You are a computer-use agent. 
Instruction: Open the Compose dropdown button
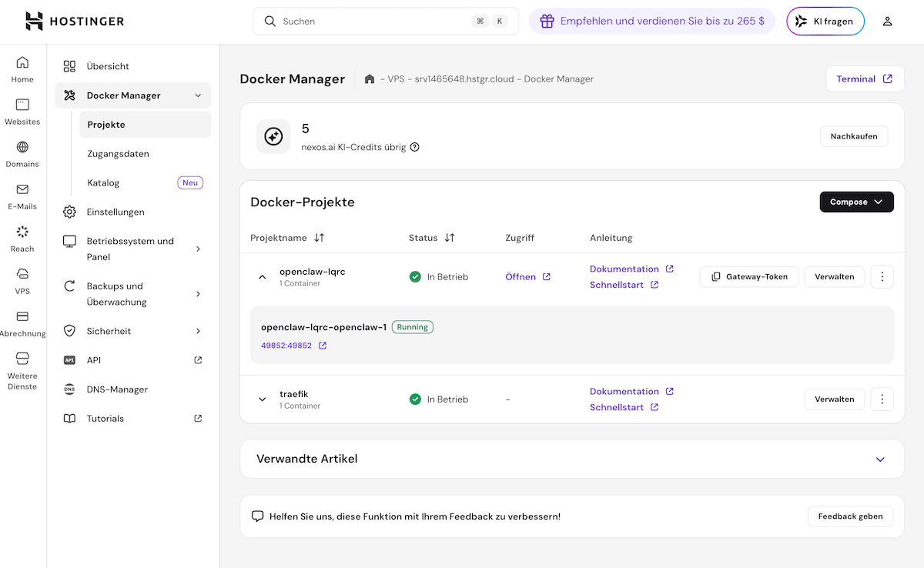click(x=856, y=202)
